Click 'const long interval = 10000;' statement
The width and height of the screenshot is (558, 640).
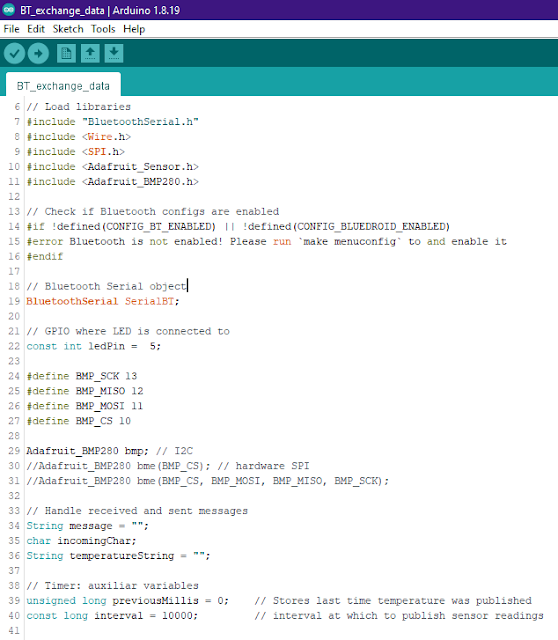(x=112, y=616)
